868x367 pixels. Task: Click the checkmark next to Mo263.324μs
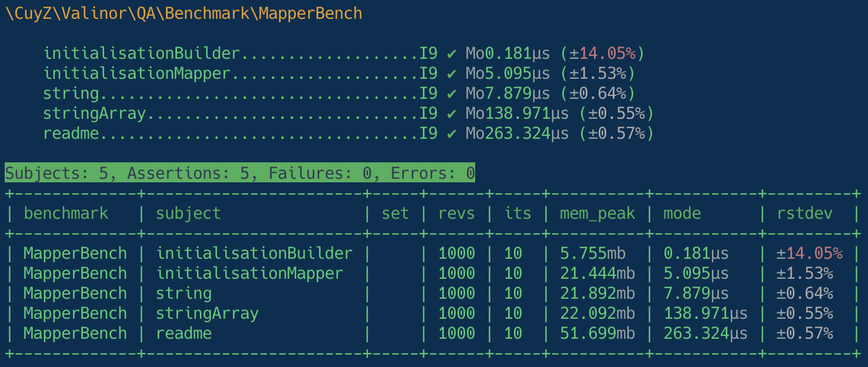click(452, 134)
